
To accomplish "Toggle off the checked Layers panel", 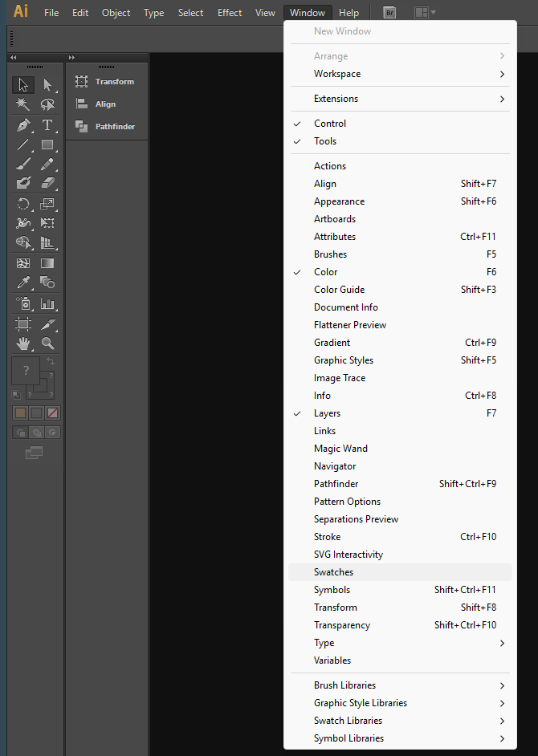I will coord(400,413).
